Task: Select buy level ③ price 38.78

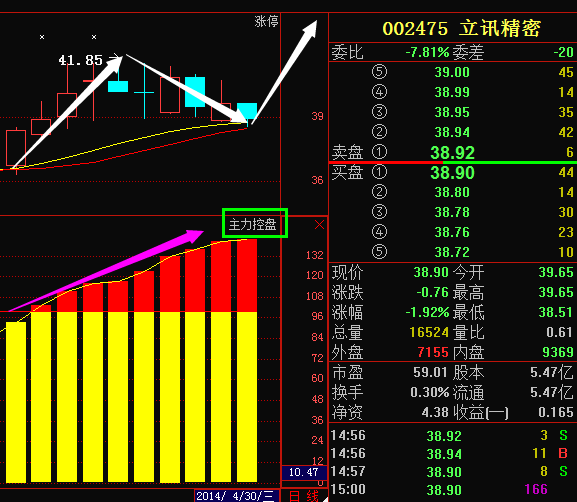Action: (x=452, y=212)
